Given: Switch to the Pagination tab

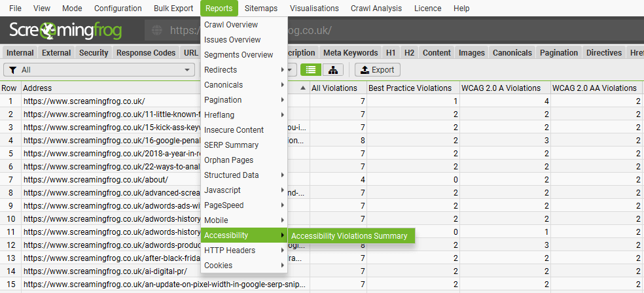Looking at the screenshot, I should (559, 52).
